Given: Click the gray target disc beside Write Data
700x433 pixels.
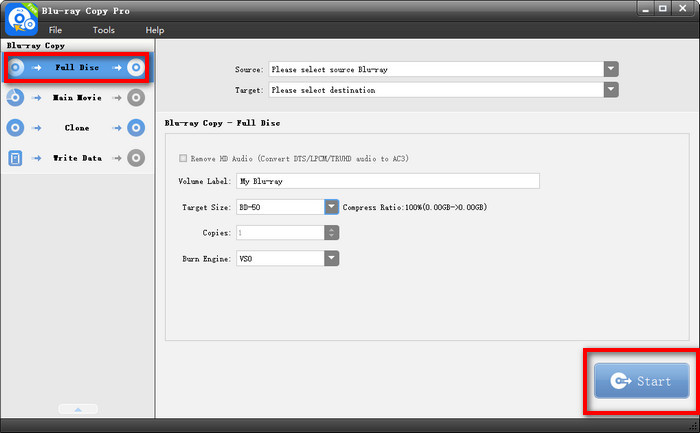Looking at the screenshot, I should click(136, 158).
